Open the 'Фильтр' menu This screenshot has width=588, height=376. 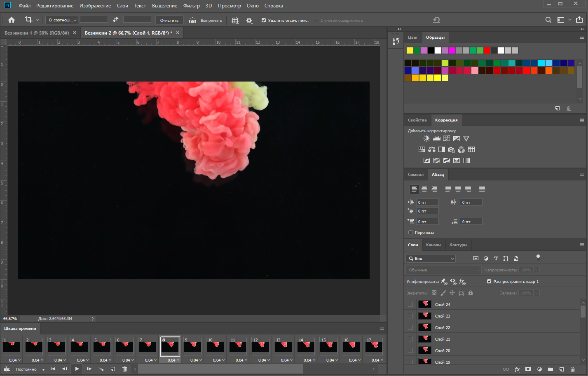click(191, 6)
